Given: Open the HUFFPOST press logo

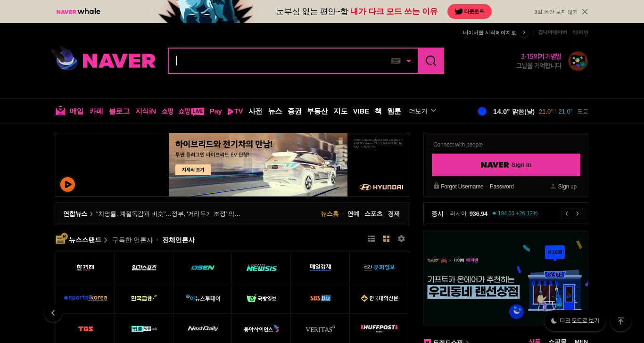Looking at the screenshot, I should tap(379, 329).
